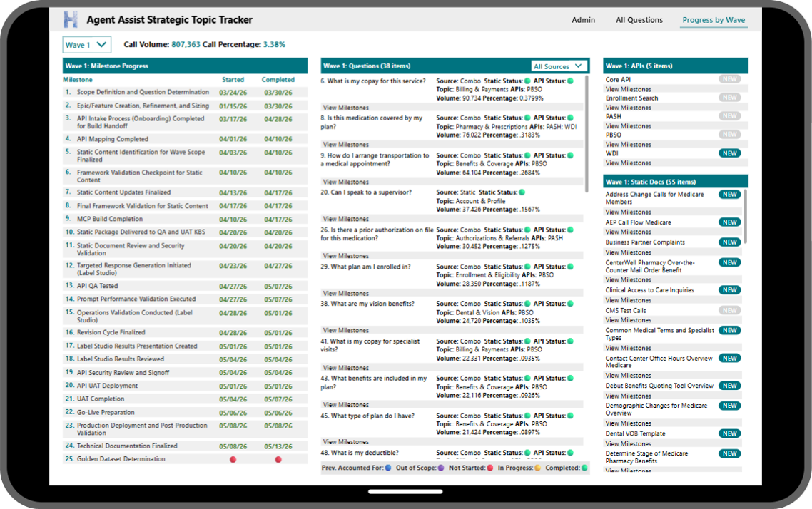The height and width of the screenshot is (509, 812).
Task: Click the NEW badge beside WDI
Action: 730,153
